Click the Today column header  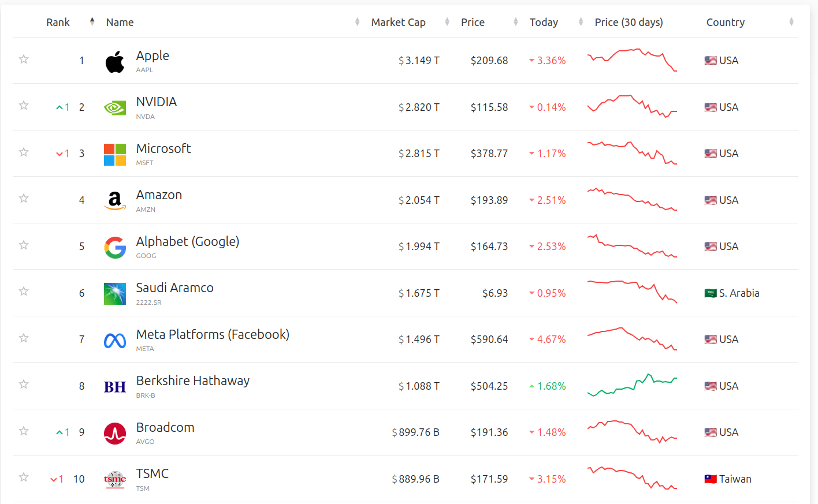(543, 22)
